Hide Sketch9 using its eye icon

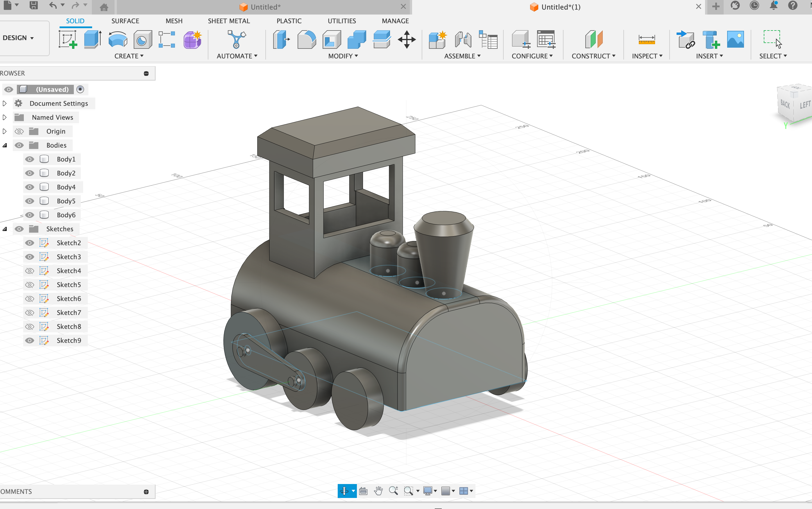click(30, 340)
